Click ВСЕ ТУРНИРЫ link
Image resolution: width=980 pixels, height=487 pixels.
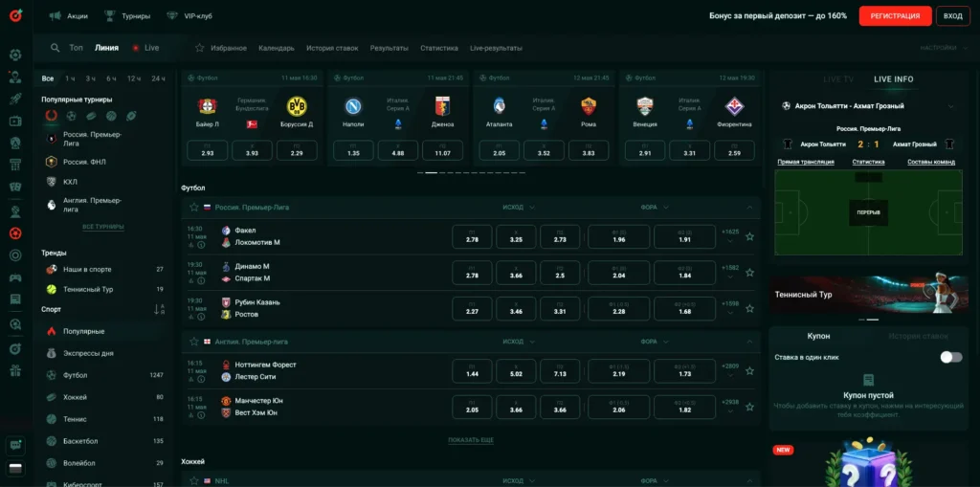[x=103, y=227]
